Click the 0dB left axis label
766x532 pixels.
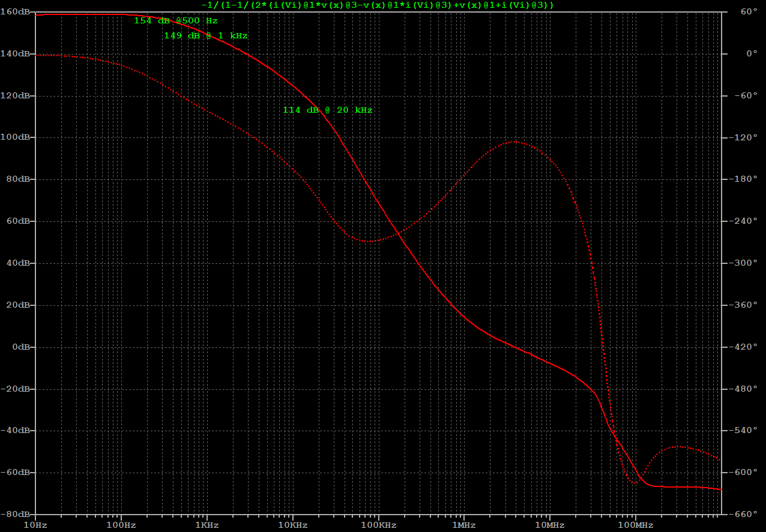tap(22, 347)
